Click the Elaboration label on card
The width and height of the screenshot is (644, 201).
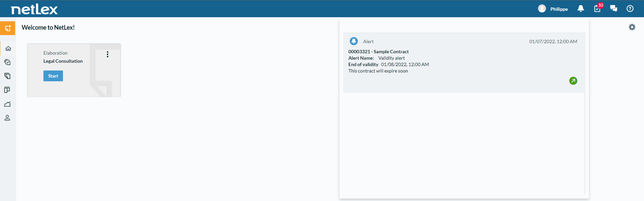56,53
